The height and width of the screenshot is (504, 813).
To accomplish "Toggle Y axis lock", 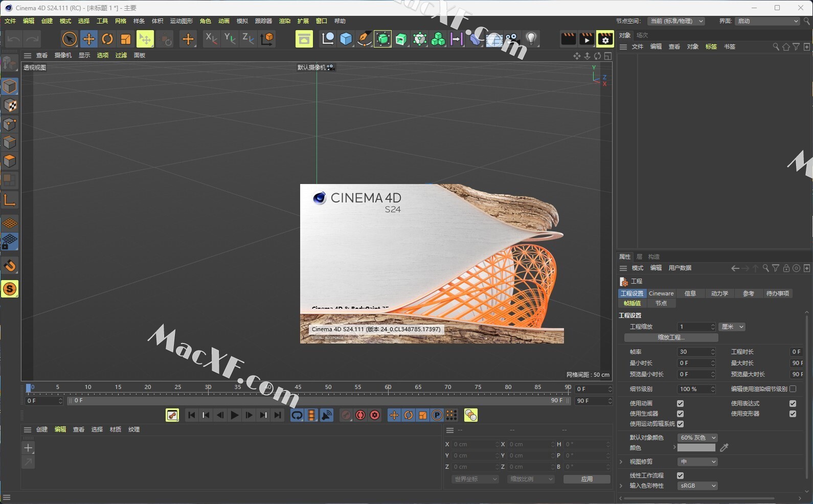I will 230,39.
